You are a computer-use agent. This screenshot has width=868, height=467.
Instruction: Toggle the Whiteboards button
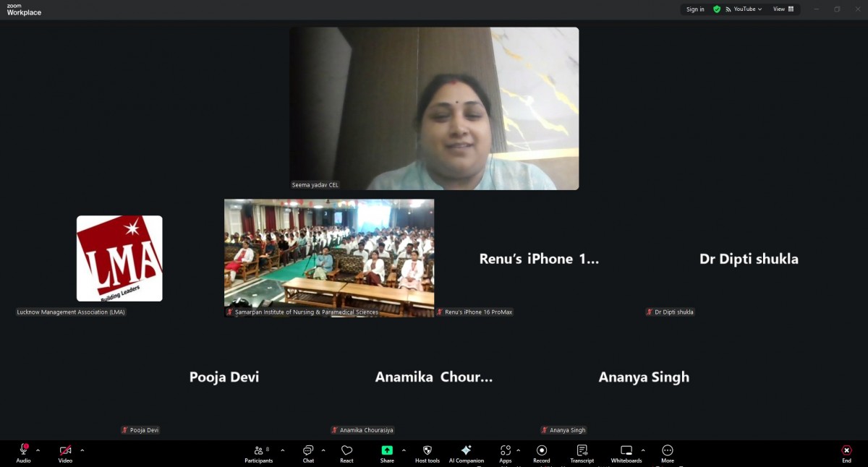coord(626,452)
